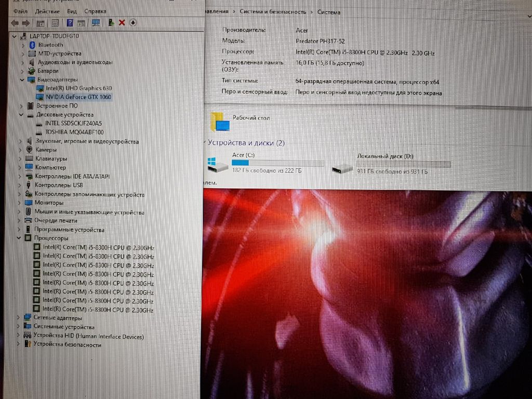Screen dimensions: 532x399
Task: Select Intel(R) UHD Graphics 630
Action: pyautogui.click(x=79, y=88)
